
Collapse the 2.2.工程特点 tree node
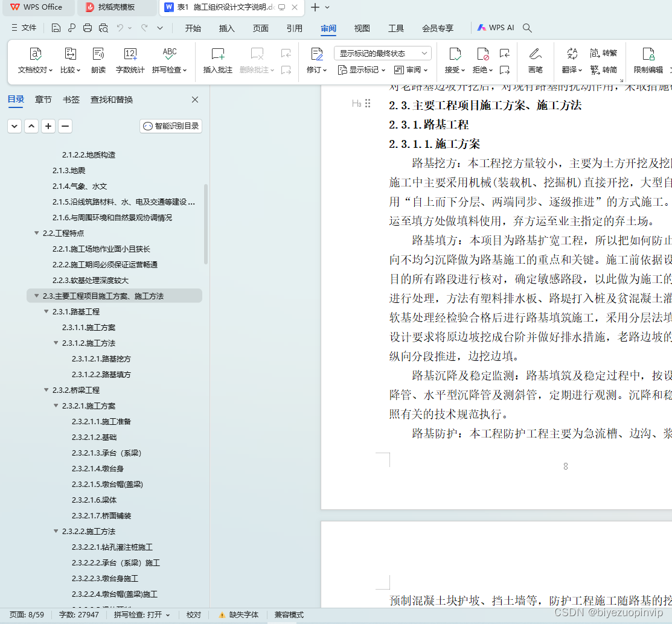pyautogui.click(x=36, y=233)
